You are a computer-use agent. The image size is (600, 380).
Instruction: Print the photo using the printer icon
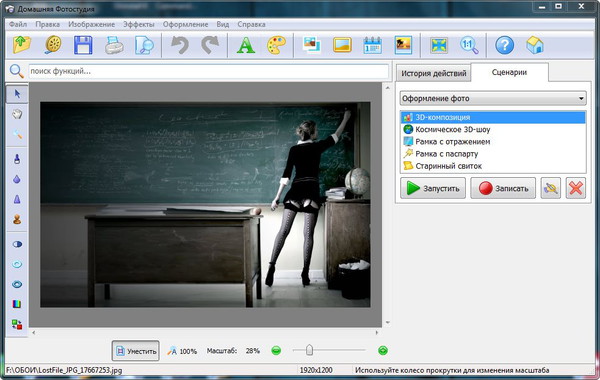(114, 45)
